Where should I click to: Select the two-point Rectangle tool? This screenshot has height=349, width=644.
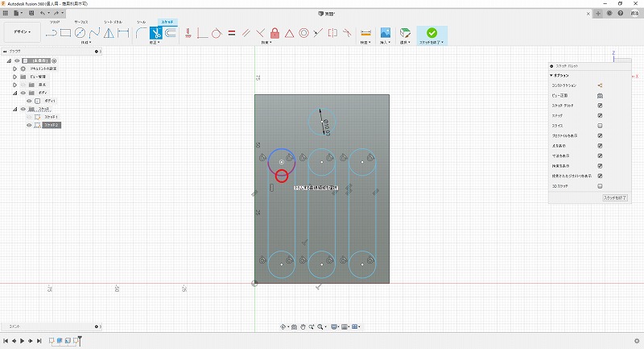[66, 33]
